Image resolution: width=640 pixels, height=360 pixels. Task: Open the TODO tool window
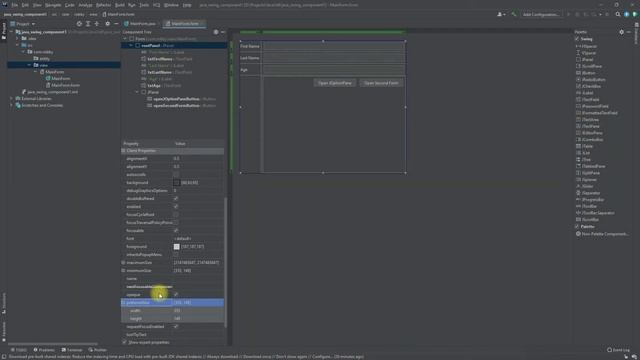[19, 350]
